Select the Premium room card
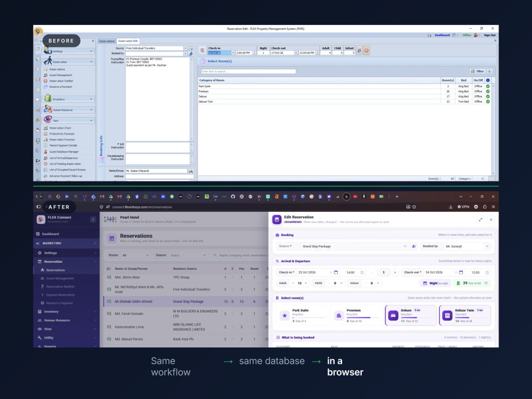The width and height of the screenshot is (532, 399). [356, 315]
